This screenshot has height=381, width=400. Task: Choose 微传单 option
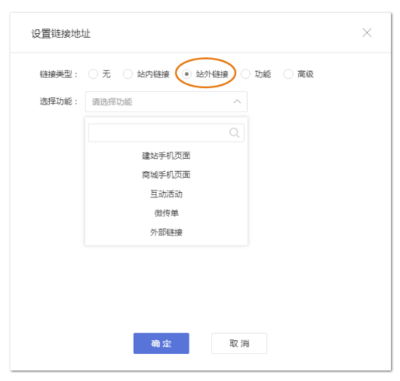point(166,213)
